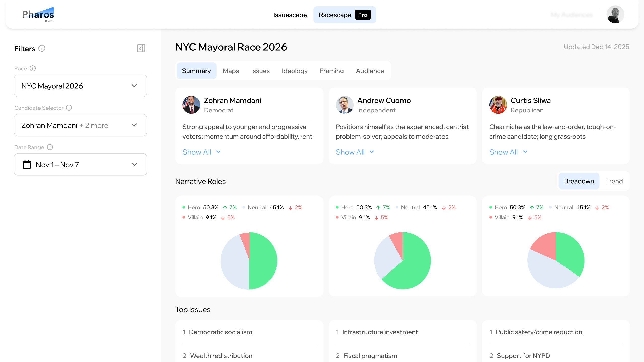Open the Zohran Mamdani candidate selector dropdown
Image resolution: width=644 pixels, height=362 pixels.
pyautogui.click(x=80, y=125)
